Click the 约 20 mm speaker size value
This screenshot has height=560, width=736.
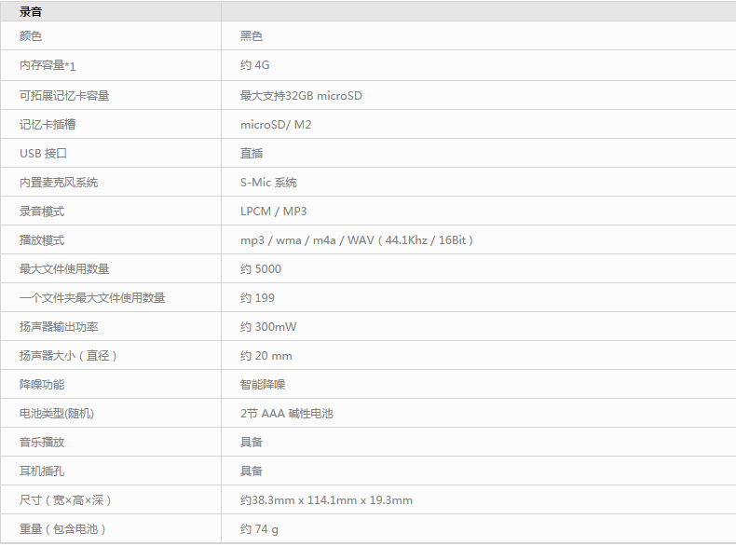click(266, 356)
